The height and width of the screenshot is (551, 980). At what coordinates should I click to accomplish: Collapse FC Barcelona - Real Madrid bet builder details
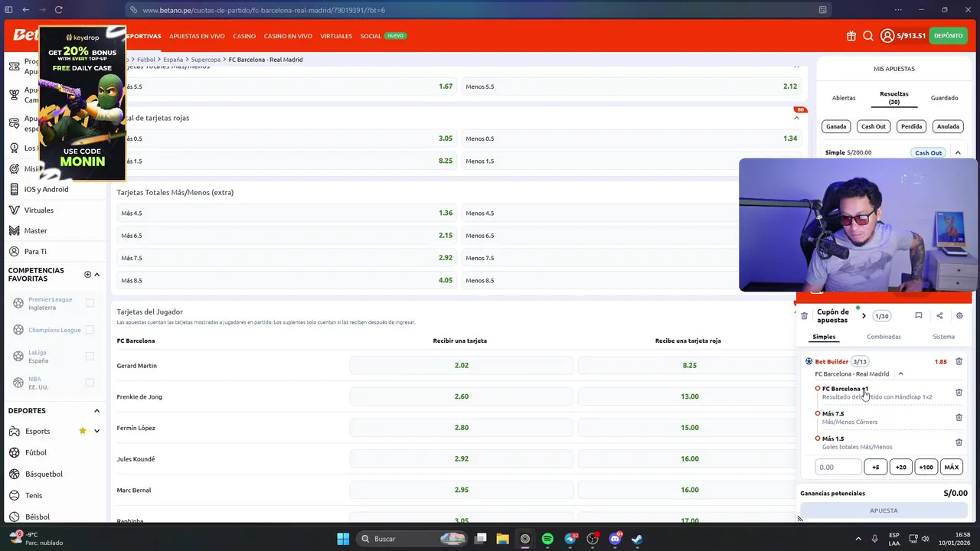tap(900, 373)
